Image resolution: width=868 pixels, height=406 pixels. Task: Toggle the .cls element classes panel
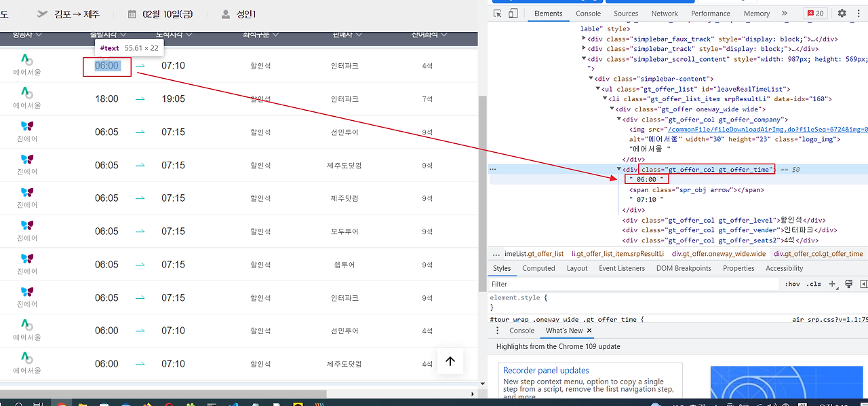point(813,284)
